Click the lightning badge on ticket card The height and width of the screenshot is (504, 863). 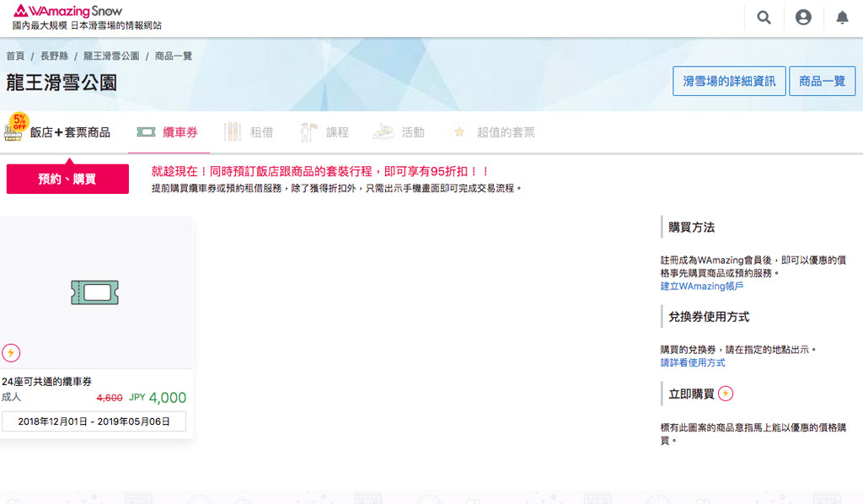coord(11,352)
